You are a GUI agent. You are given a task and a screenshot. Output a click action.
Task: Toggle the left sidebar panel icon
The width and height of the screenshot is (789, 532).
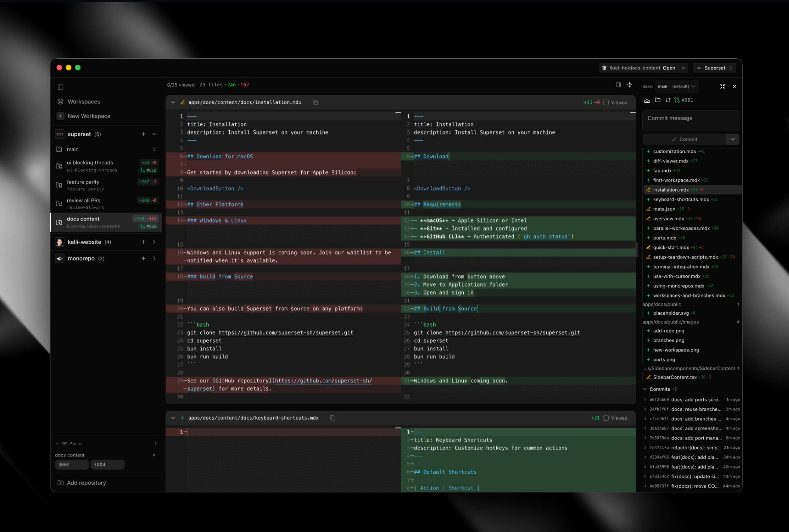(61, 87)
